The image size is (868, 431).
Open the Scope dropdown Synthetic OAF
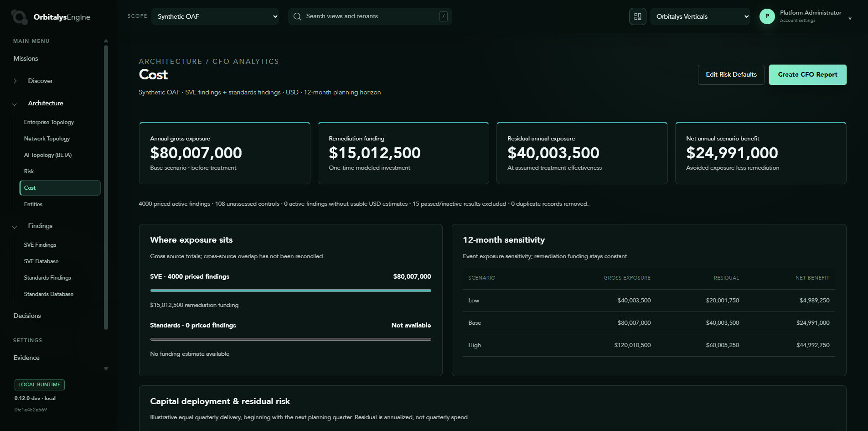[x=215, y=16]
